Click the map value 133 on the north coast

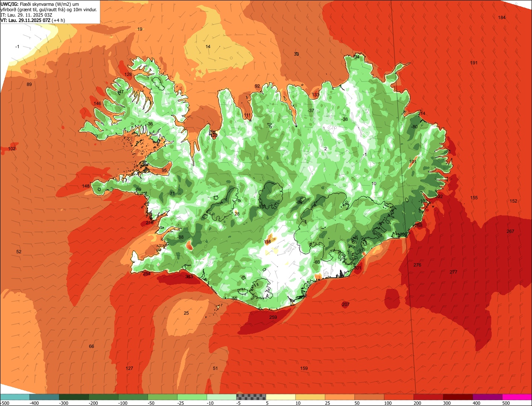tap(316, 95)
